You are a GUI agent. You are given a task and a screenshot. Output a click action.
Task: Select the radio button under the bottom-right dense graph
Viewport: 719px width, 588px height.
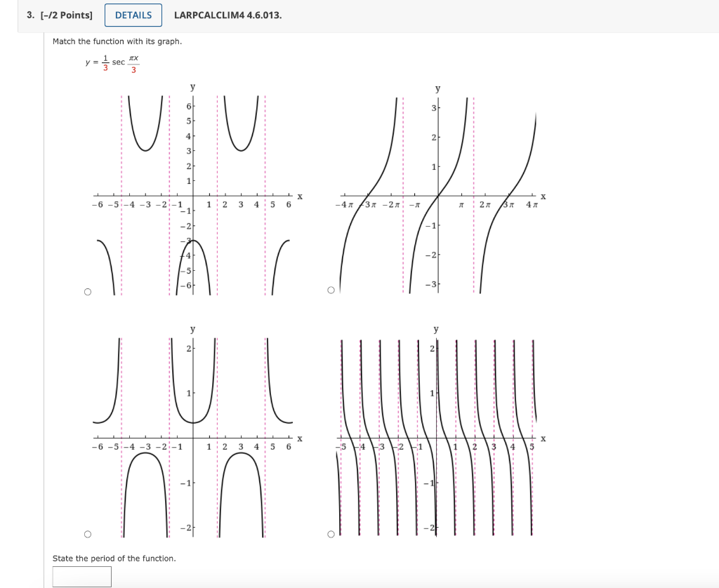click(x=329, y=533)
